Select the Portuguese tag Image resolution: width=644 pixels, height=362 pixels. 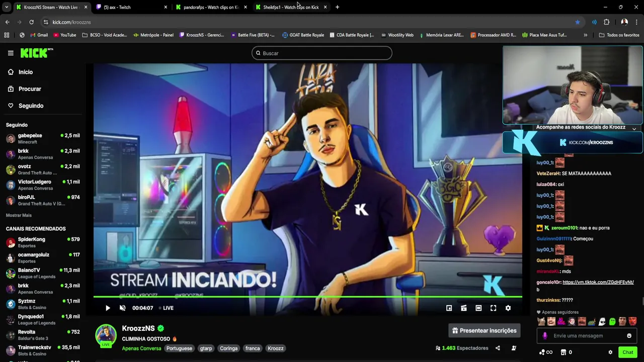pos(179,348)
